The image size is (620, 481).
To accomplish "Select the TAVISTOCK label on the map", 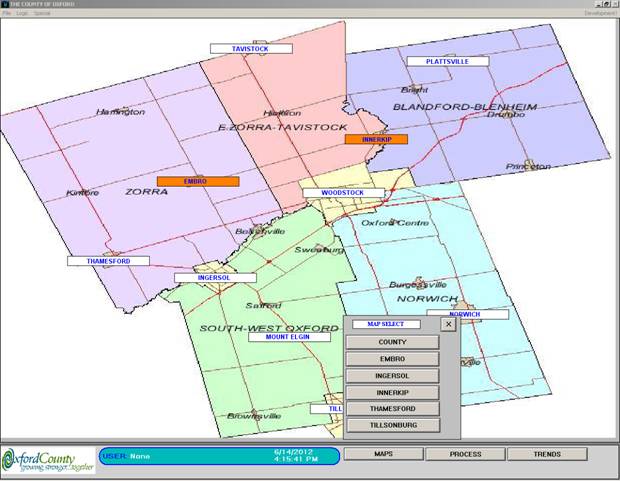I will 251,48.
